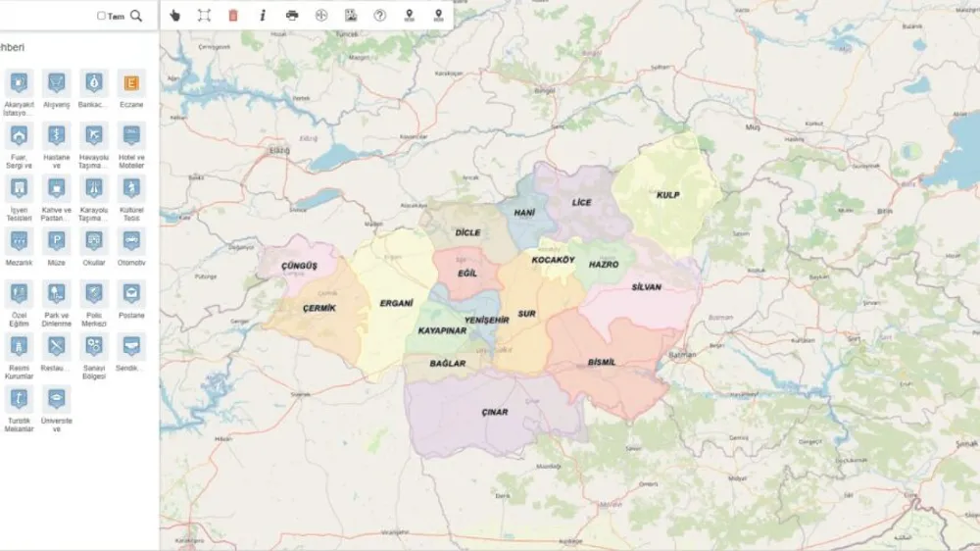Click the search input field
The width and height of the screenshot is (980, 551).
pos(49,16)
